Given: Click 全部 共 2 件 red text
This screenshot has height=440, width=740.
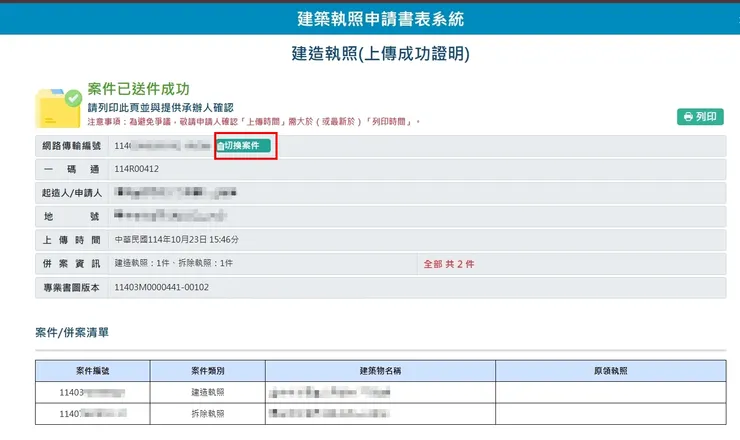Looking at the screenshot, I should point(449,264).
